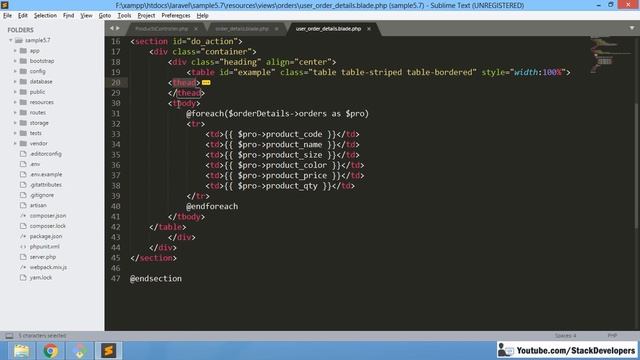Change indentation via Spaces: 4

point(565,336)
